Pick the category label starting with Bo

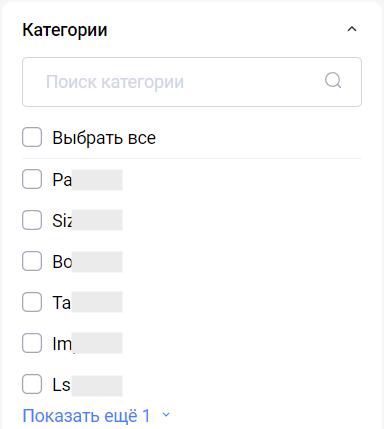pos(87,262)
